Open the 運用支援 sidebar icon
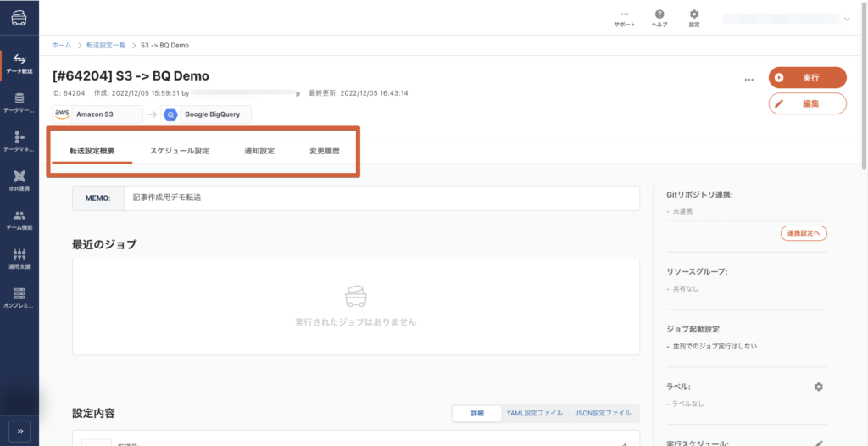Viewport: 868px width, 446px height. coord(19,258)
